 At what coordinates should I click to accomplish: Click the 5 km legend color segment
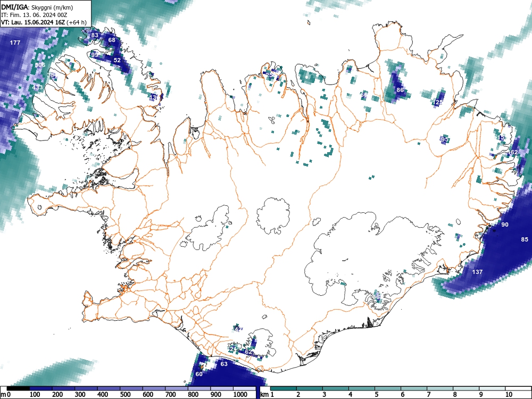(388, 388)
